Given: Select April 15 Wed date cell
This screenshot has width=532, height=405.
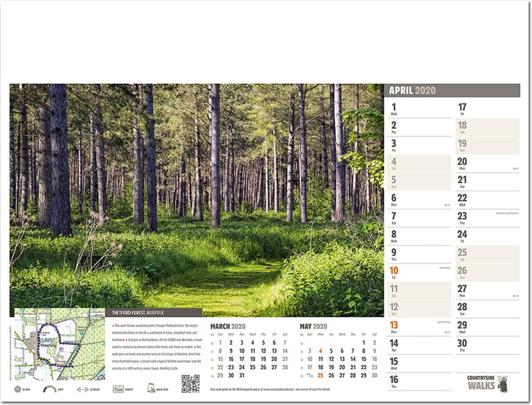Looking at the screenshot, I should click(419, 363).
